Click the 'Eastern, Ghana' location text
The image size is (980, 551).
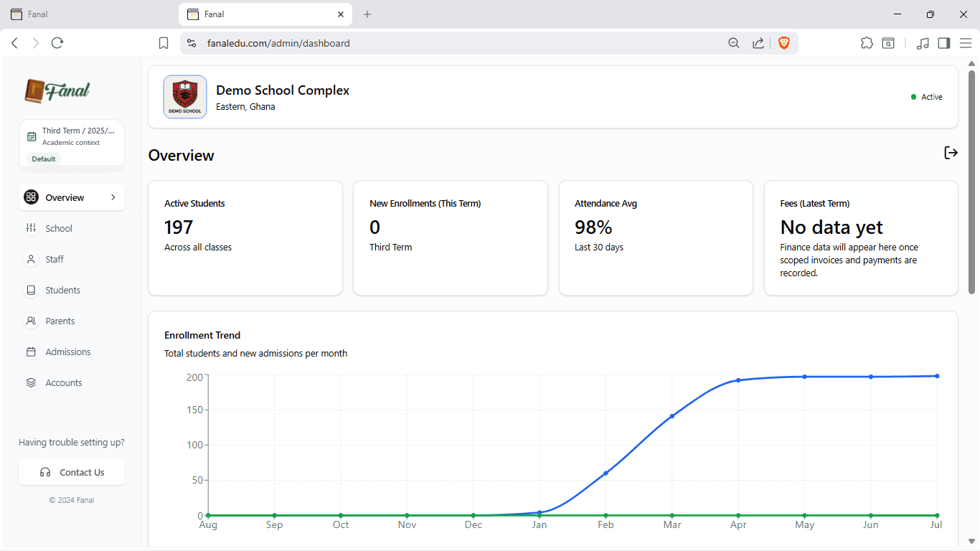[245, 107]
